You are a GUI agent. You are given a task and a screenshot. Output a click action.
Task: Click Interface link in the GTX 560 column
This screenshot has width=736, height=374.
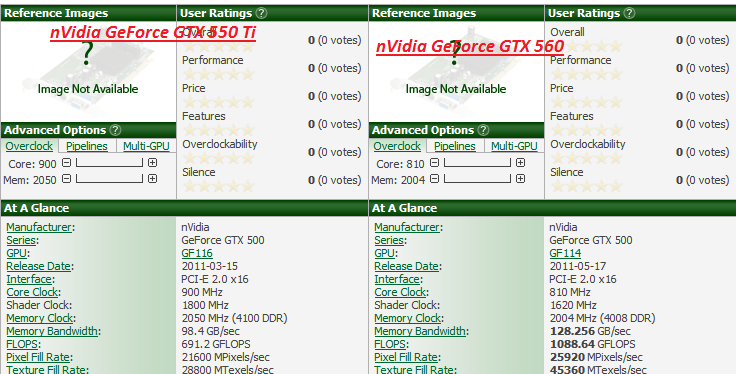(397, 279)
